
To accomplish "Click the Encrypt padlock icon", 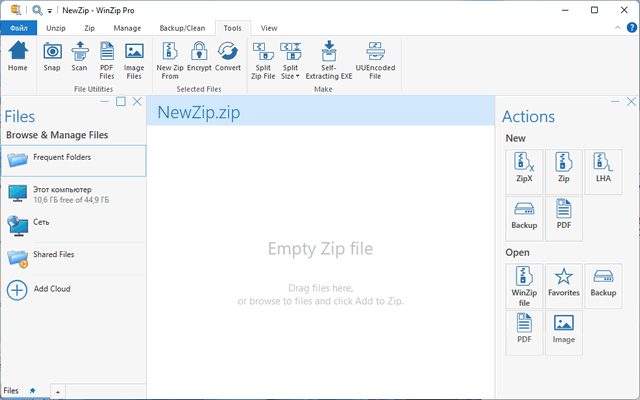I will 198,57.
